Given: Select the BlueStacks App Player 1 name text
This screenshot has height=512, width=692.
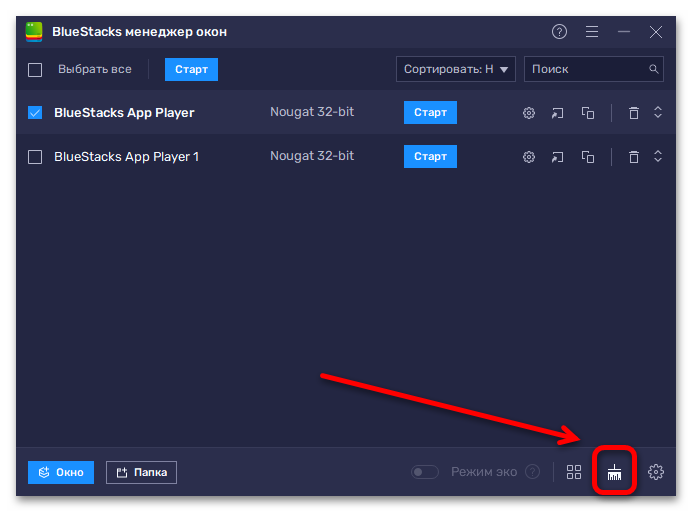Looking at the screenshot, I should (x=127, y=157).
